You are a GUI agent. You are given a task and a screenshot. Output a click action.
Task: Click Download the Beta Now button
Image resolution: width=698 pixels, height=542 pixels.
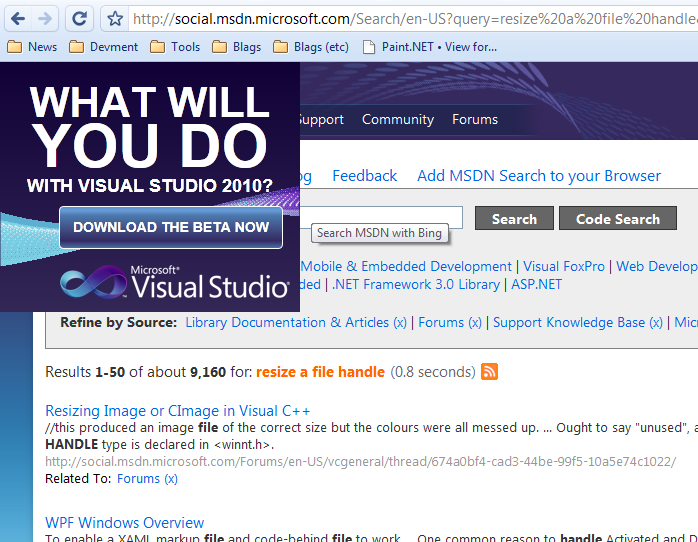(171, 227)
